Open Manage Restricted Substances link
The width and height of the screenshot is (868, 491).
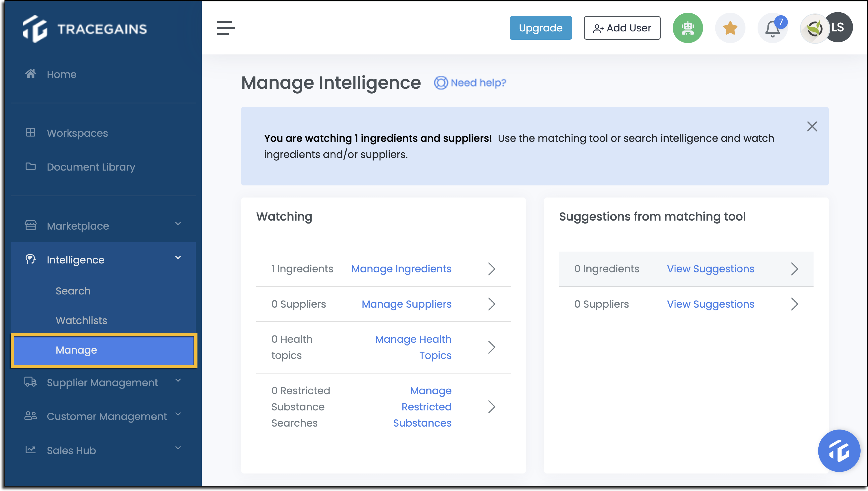pyautogui.click(x=422, y=407)
